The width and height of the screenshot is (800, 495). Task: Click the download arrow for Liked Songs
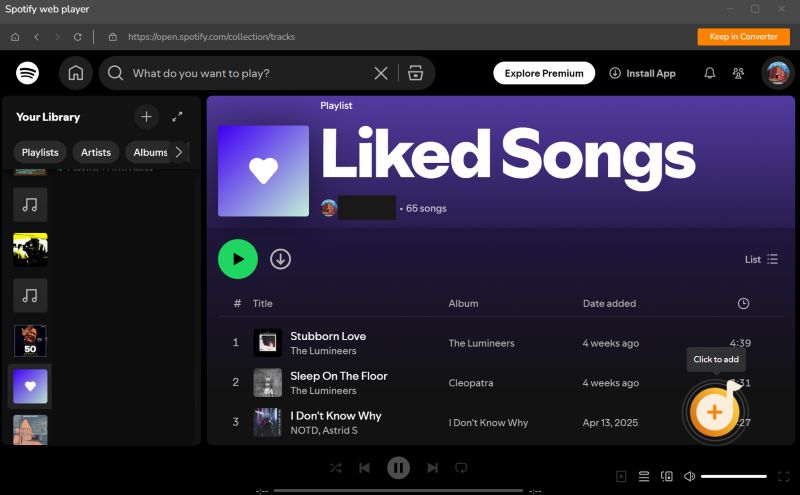pyautogui.click(x=281, y=259)
